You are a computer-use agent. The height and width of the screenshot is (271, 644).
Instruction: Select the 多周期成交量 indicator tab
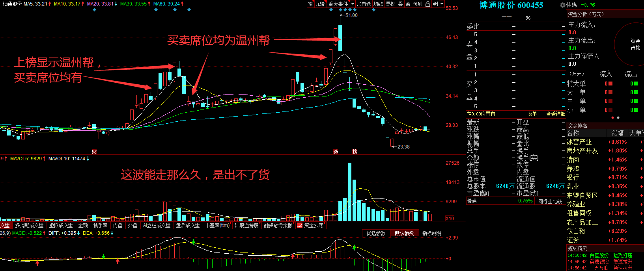[x=29, y=225]
